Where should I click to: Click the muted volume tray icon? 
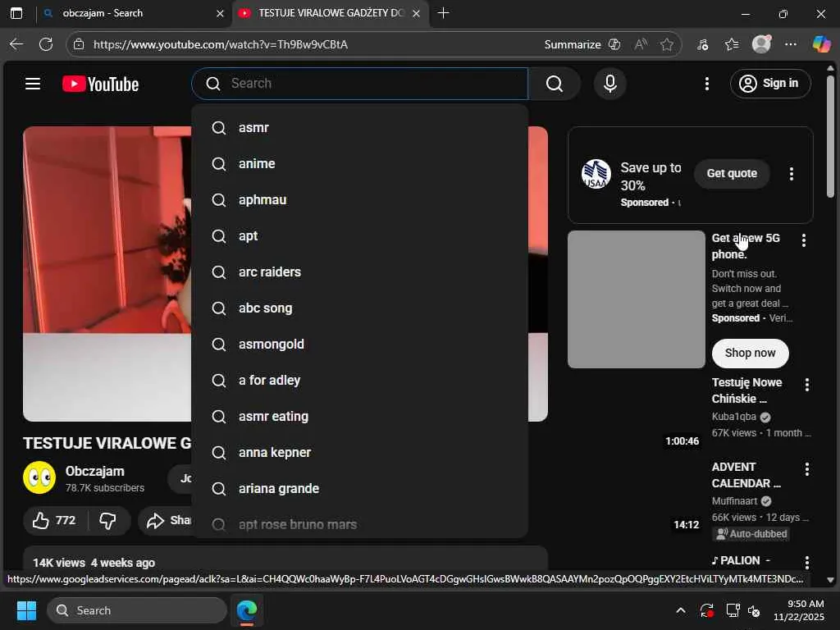click(x=754, y=610)
